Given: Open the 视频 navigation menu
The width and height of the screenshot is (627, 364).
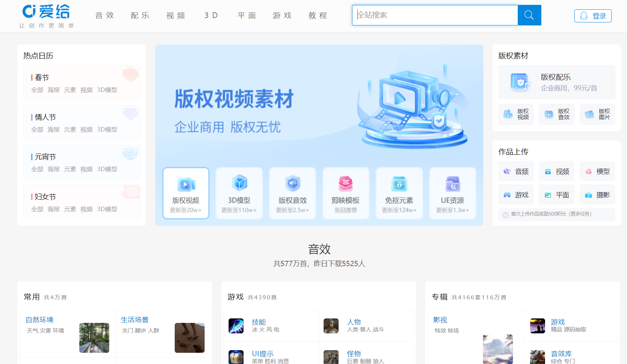Looking at the screenshot, I should point(176,15).
